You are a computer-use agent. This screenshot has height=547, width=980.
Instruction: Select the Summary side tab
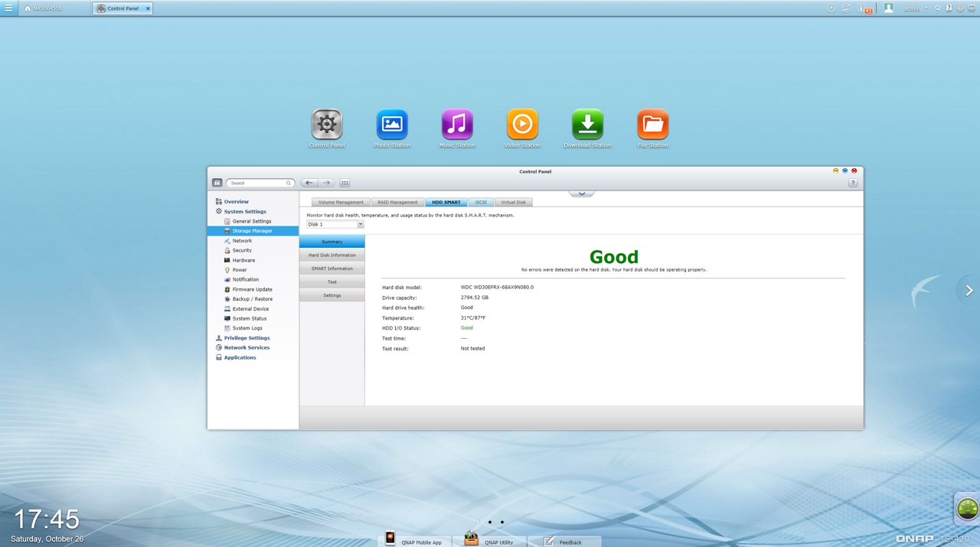[332, 242]
